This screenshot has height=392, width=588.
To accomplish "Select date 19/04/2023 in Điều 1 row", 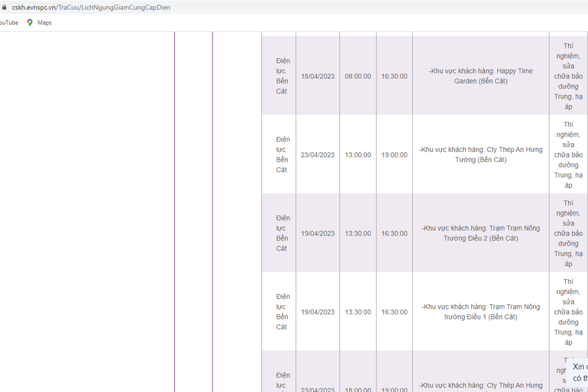I will pos(318,312).
